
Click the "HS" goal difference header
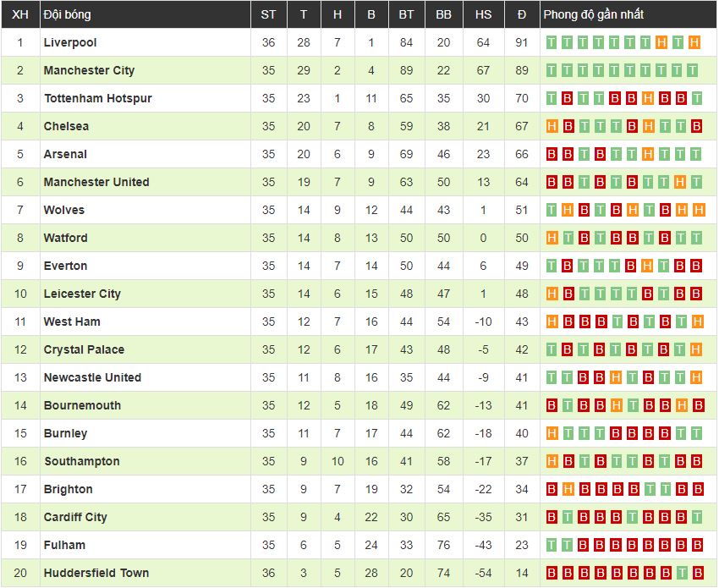[x=483, y=14]
